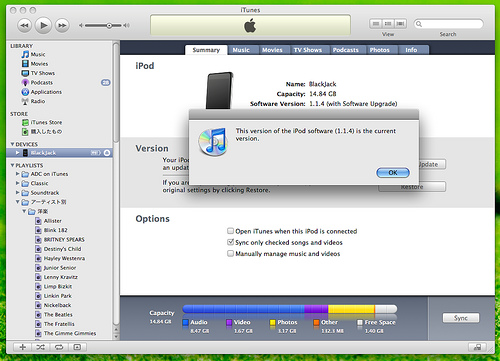Viewport: 500px width, 361px height.
Task: Switch to grouped album view mode
Action: 388,24
